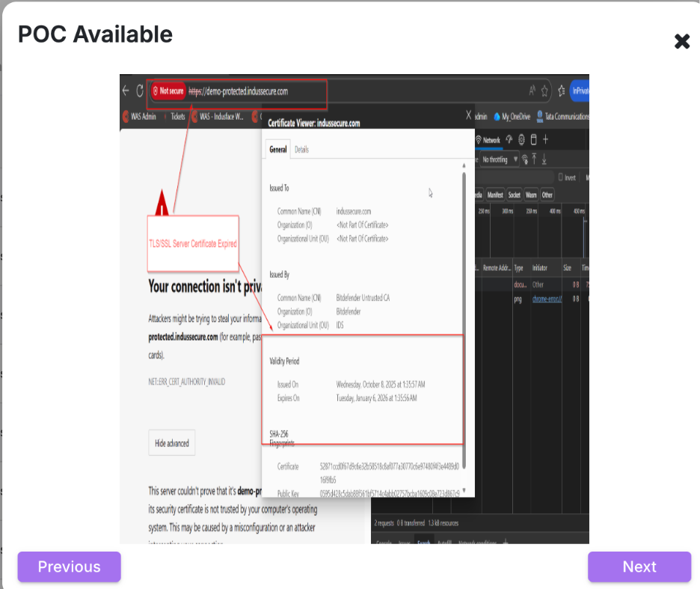
Task: Open the Performance gauge icon in DevTools
Action: pos(509,139)
